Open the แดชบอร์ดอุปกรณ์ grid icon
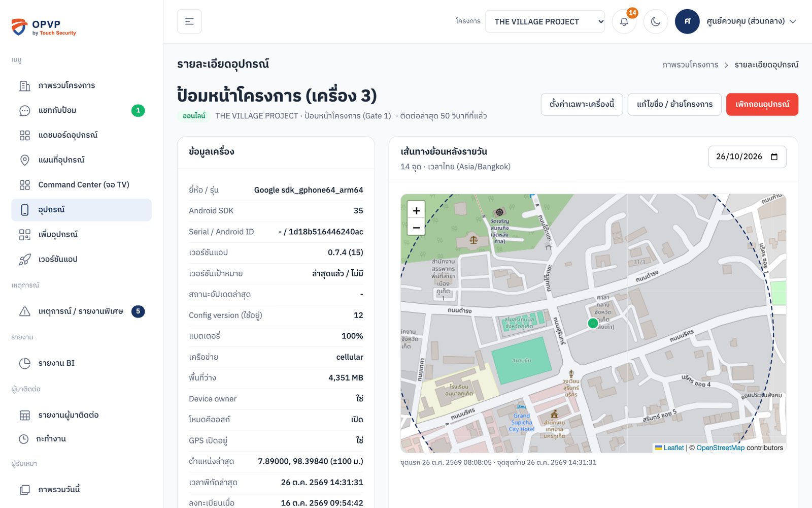812x508 pixels. click(x=24, y=136)
